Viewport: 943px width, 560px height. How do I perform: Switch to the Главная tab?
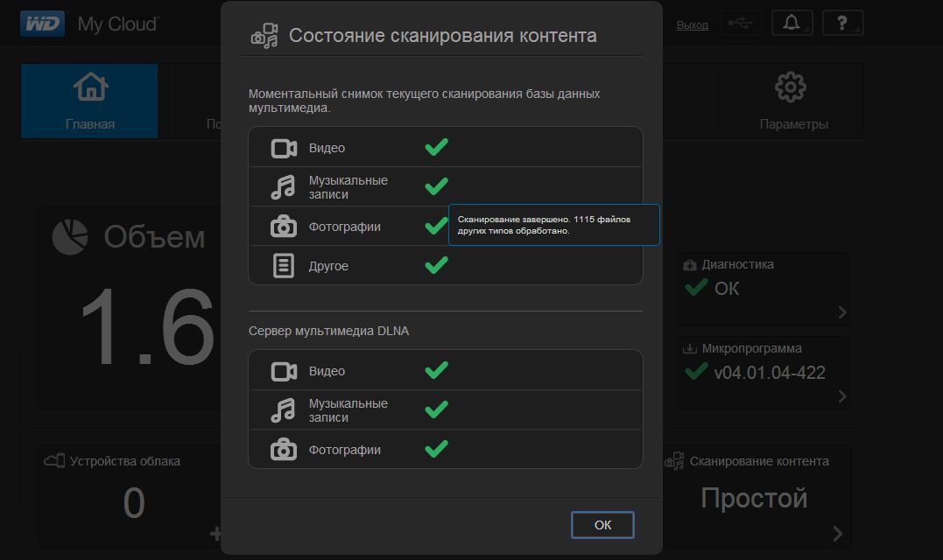point(88,101)
